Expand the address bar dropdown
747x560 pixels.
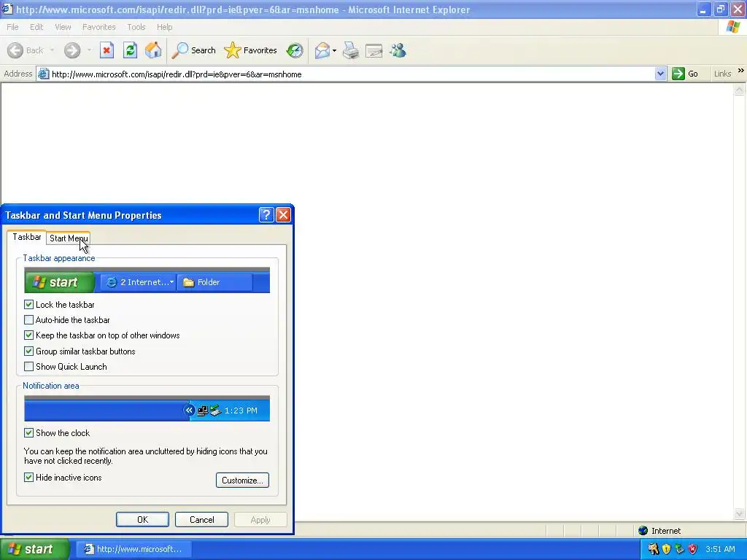660,74
